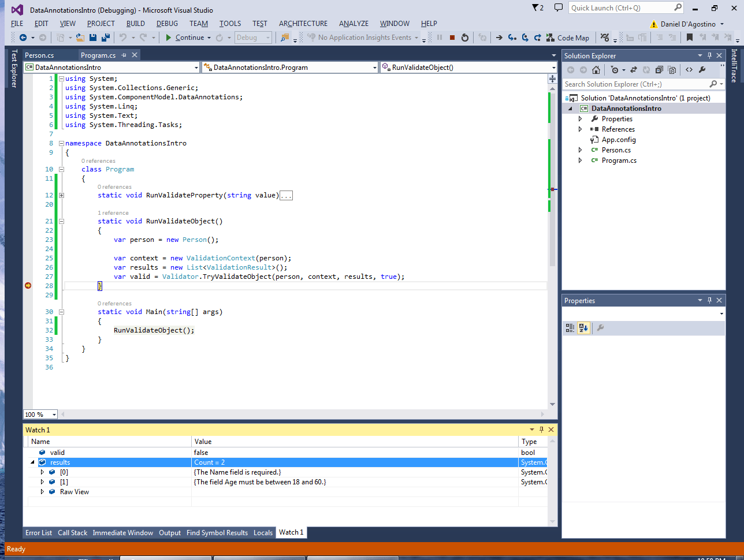The image size is (744, 560).
Task: Click the Find in Files icon
Action: tap(285, 38)
